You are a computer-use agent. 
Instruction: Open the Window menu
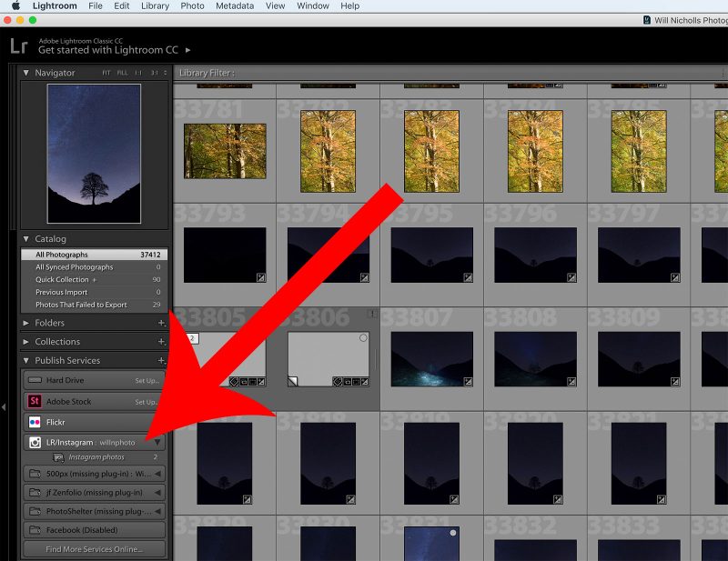(x=313, y=6)
